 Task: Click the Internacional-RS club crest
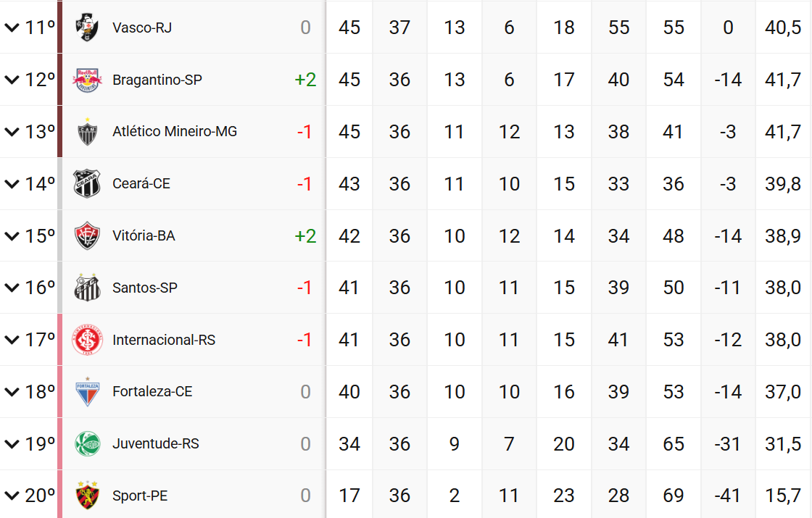point(87,340)
